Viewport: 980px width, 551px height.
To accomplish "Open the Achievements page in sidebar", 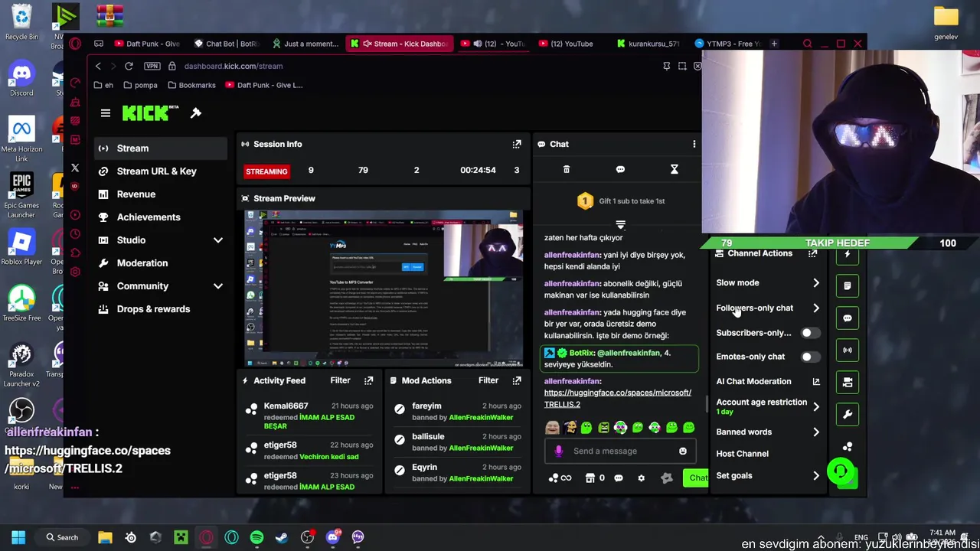I will point(160,217).
